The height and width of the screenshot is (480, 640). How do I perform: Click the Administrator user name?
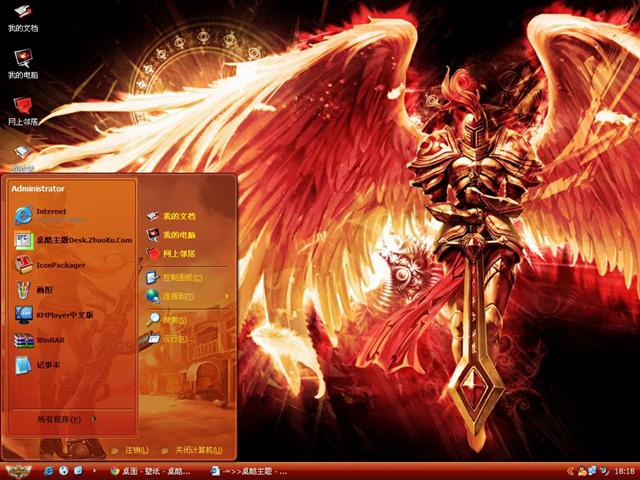(x=38, y=189)
